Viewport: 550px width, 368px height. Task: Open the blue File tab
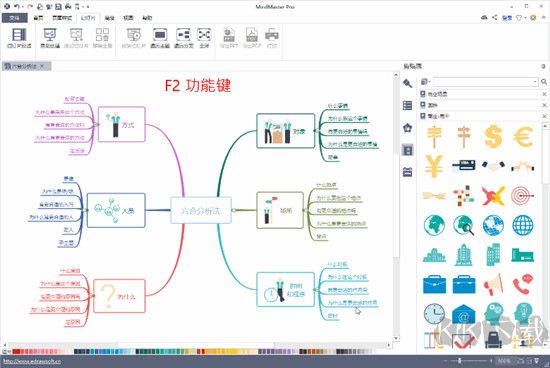pos(14,18)
